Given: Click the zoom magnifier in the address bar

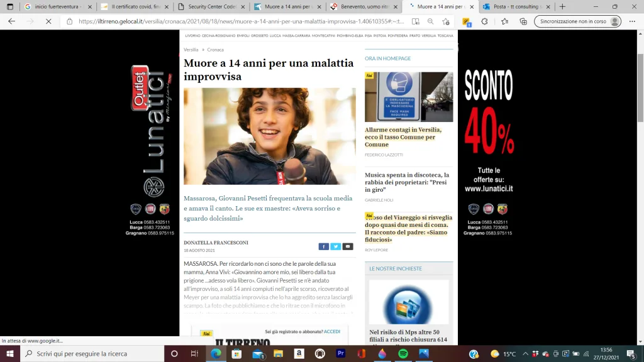Looking at the screenshot, I should [x=430, y=21].
